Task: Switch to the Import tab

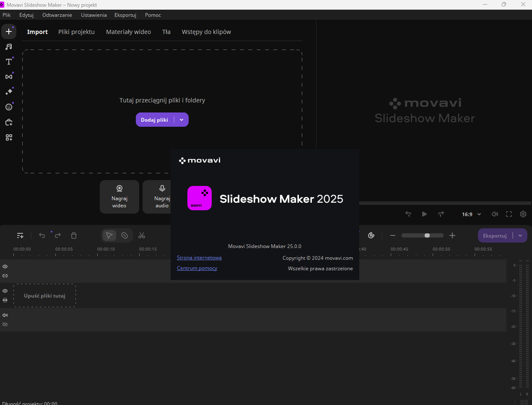Action: pos(37,32)
